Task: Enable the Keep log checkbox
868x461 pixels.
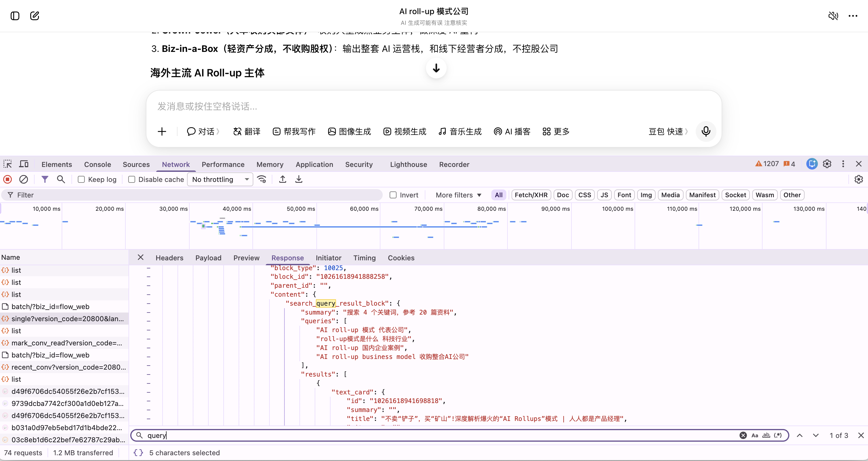Action: (81, 179)
